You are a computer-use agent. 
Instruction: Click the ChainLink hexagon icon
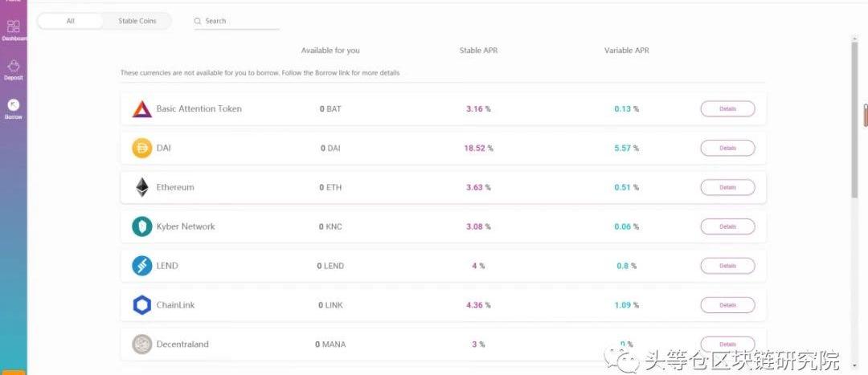141,305
